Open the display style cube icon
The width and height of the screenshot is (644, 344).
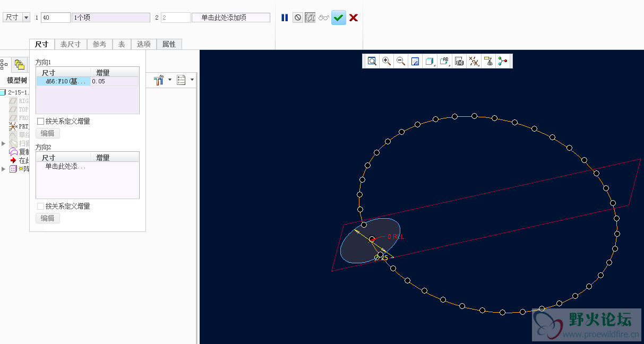430,61
